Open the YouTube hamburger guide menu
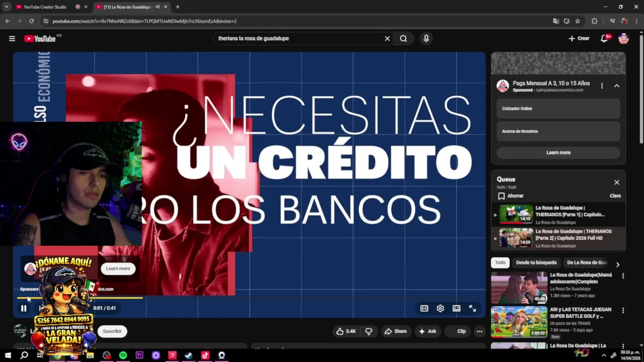Viewport: 644px width, 362px height. click(x=12, y=38)
